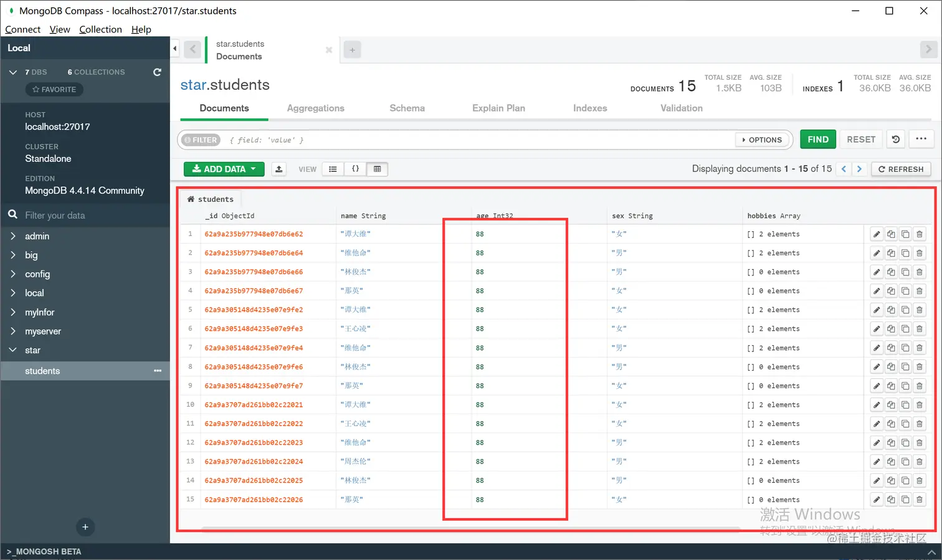The height and width of the screenshot is (560, 942).
Task: Open ADD DATA dropdown
Action: 224,169
